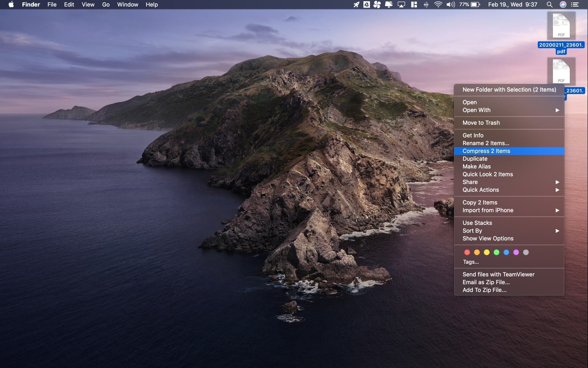Open the Help menu

coord(152,5)
